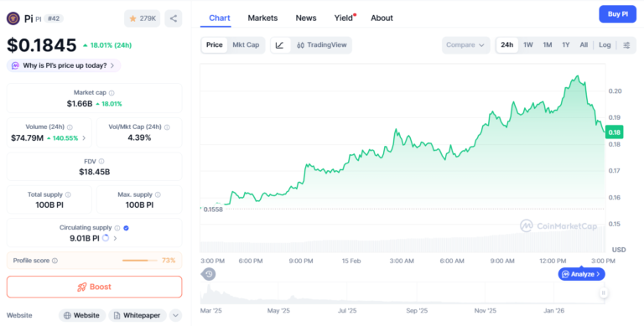Image resolution: width=644 pixels, height=326 pixels.
Task: Switch to TradingView candlestick chart
Action: tap(322, 45)
